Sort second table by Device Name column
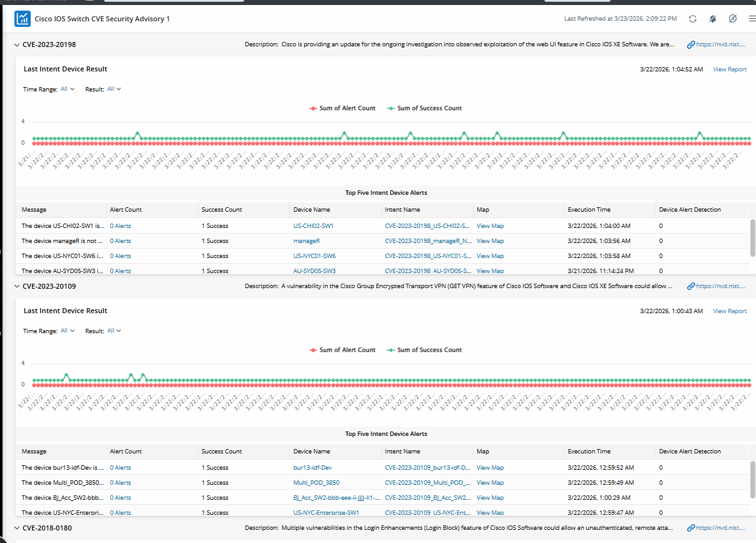This screenshot has width=756, height=543. pos(311,452)
